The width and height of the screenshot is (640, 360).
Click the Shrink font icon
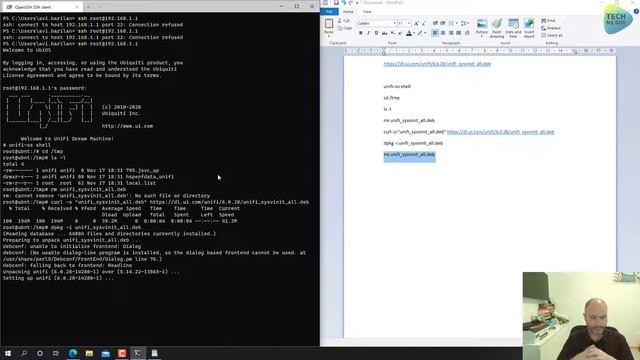point(424,23)
